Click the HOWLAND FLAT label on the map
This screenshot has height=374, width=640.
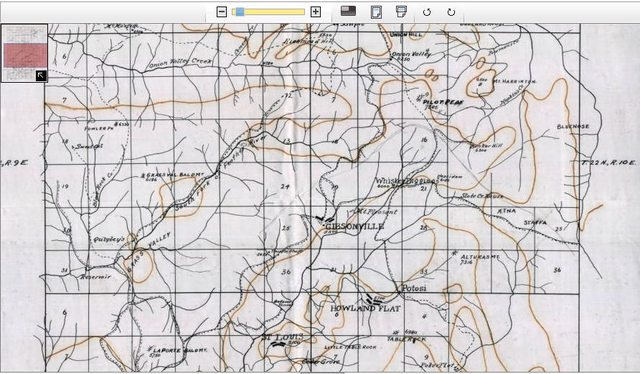(x=365, y=309)
